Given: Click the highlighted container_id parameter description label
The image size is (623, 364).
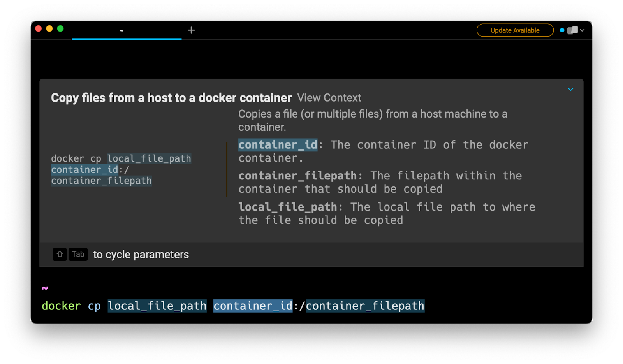Looking at the screenshot, I should pyautogui.click(x=278, y=145).
